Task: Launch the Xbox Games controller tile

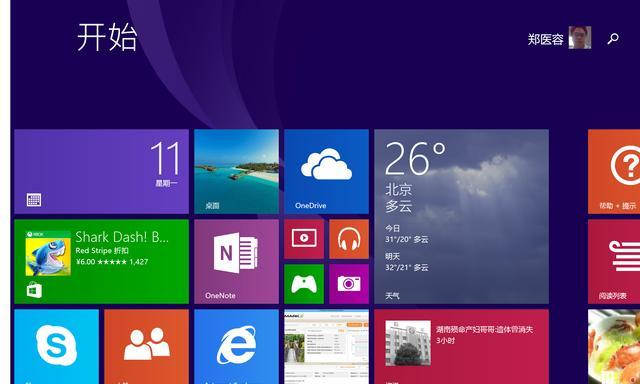Action: (304, 284)
